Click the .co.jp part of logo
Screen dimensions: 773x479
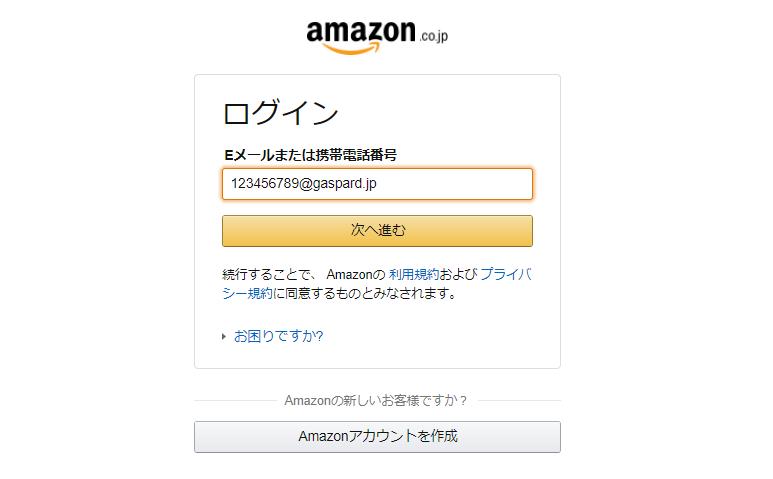pyautogui.click(x=434, y=36)
